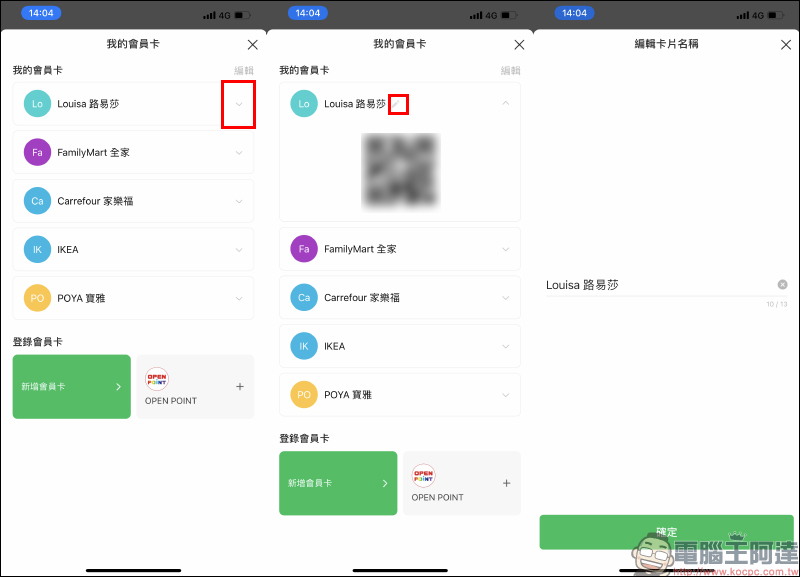Tap the green 新增會員卡 button on the left screen
This screenshot has height=577, width=800.
pos(72,386)
